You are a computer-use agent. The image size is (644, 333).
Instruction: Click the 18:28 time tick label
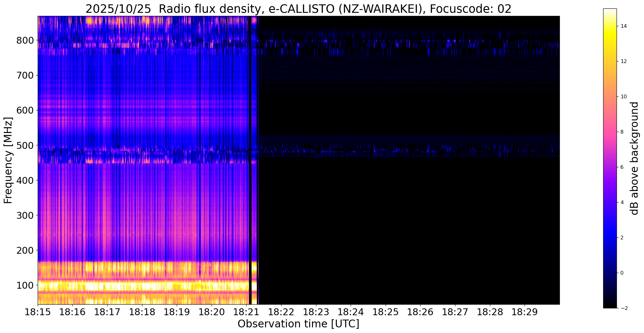pos(490,312)
